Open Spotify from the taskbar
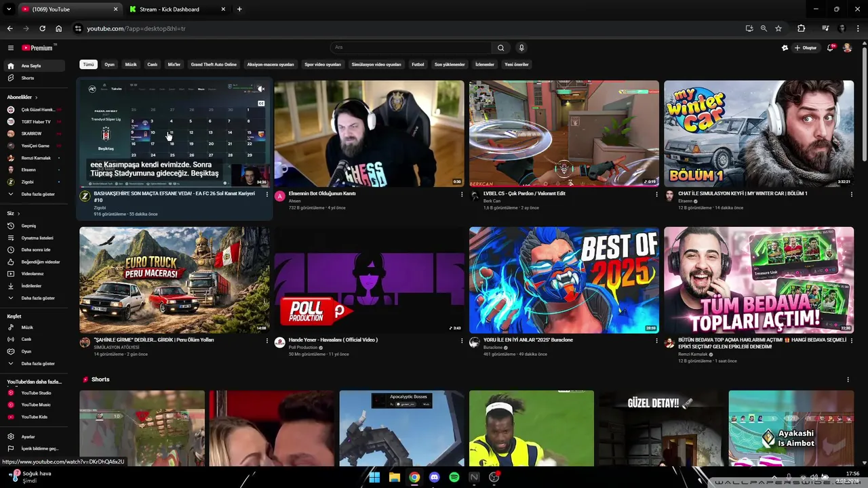 [x=454, y=477]
